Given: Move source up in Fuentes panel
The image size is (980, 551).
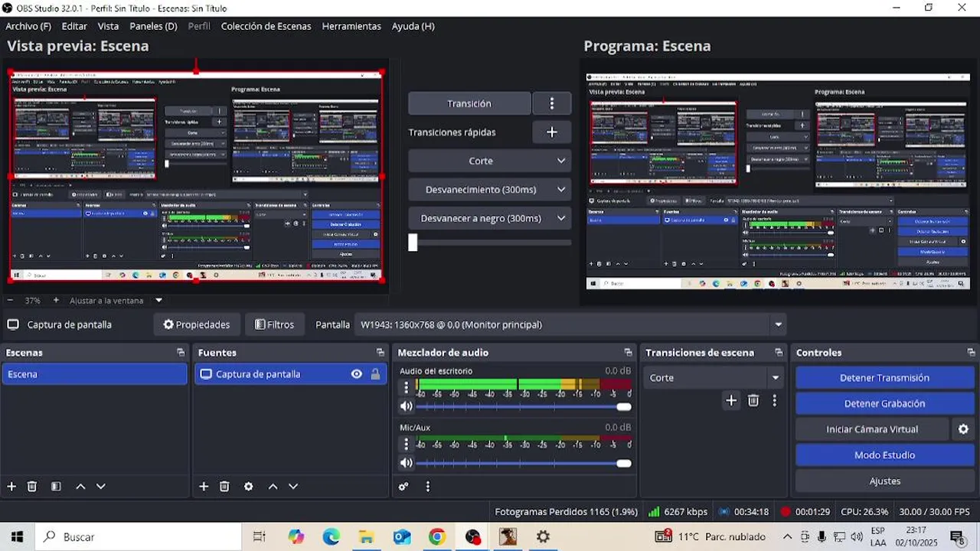Looking at the screenshot, I should click(273, 486).
